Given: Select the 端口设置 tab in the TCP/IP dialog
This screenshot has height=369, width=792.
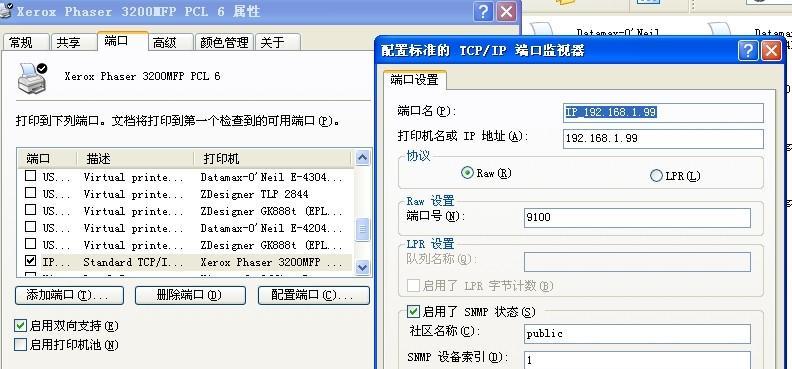Looking at the screenshot, I should (x=415, y=80).
